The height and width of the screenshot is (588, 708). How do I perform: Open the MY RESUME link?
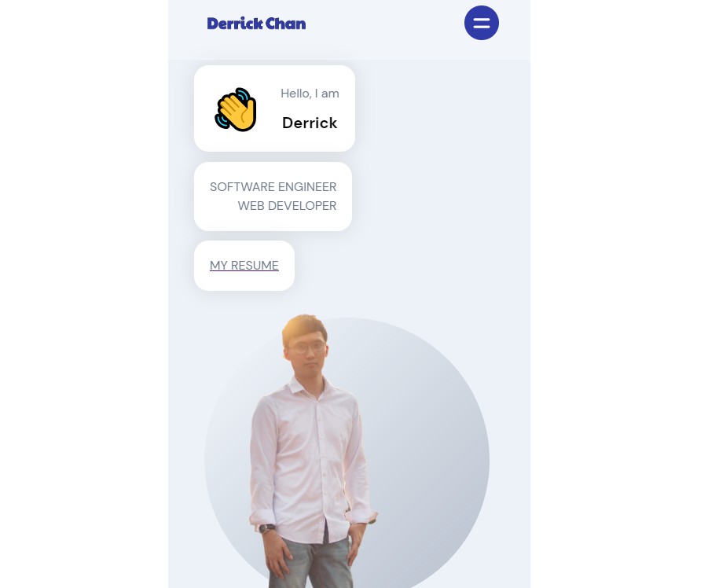click(x=244, y=265)
